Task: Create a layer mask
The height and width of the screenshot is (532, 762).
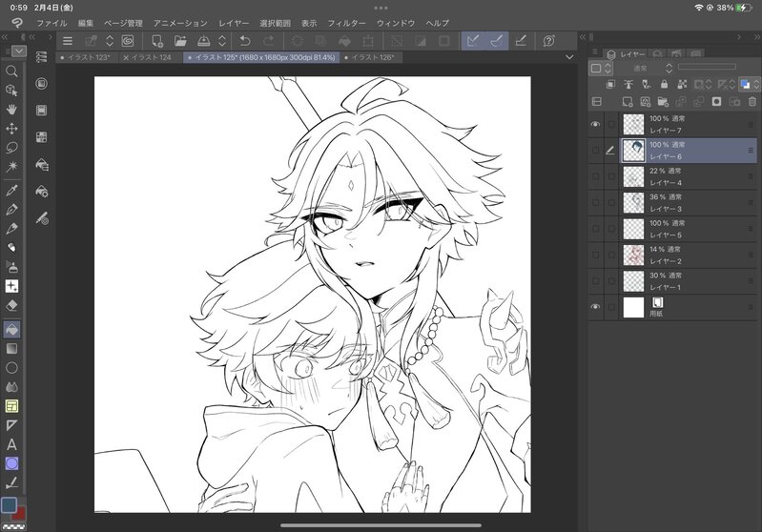Action: pos(716,102)
